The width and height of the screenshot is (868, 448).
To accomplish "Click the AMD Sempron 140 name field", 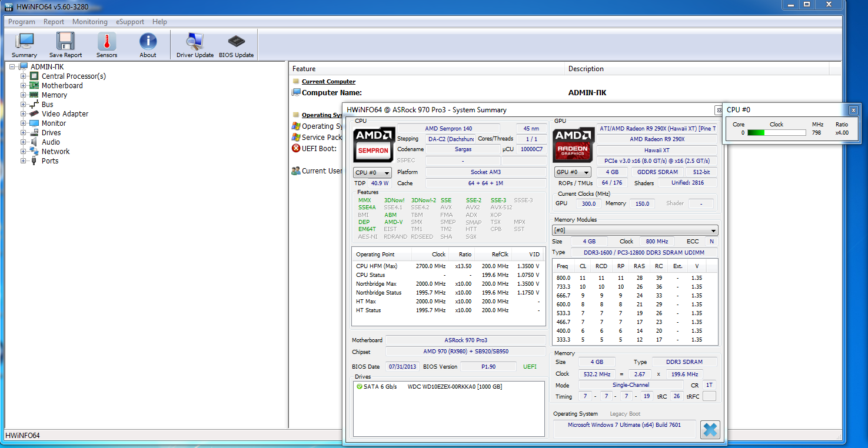I will tap(448, 129).
